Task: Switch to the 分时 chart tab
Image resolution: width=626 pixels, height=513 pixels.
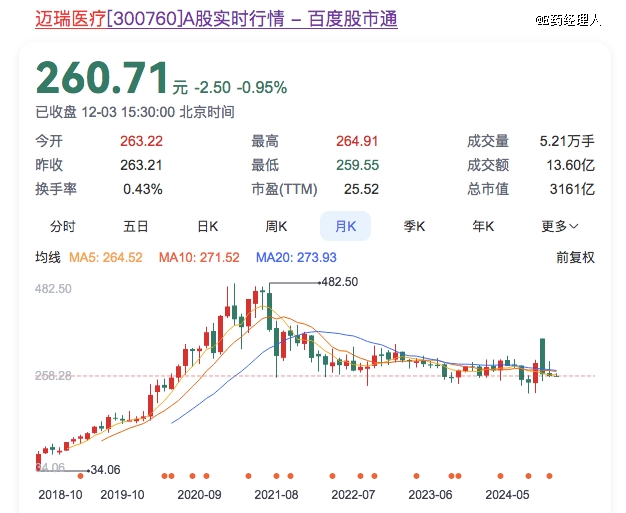Action: [62, 226]
